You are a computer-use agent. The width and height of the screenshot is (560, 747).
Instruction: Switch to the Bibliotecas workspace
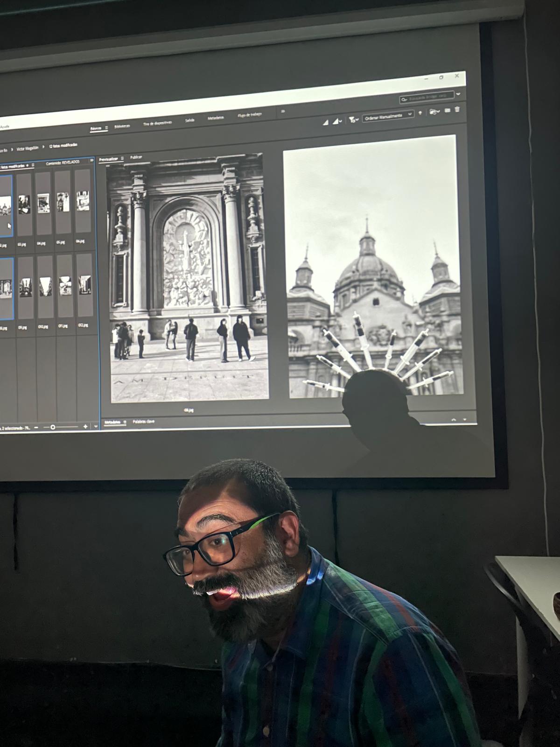click(122, 126)
